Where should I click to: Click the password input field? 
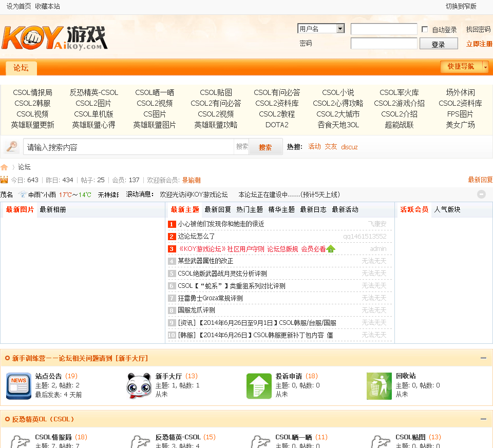[384, 43]
